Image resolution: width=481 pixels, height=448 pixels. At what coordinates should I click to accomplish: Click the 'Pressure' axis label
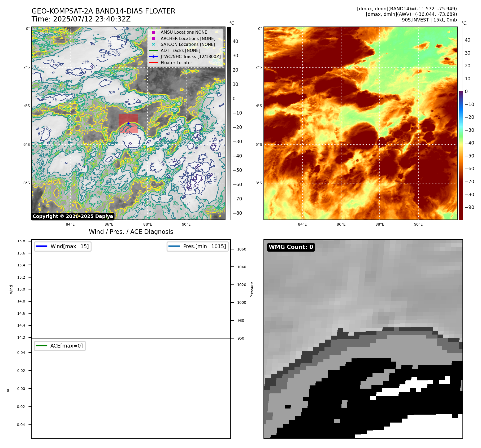pos(252,289)
